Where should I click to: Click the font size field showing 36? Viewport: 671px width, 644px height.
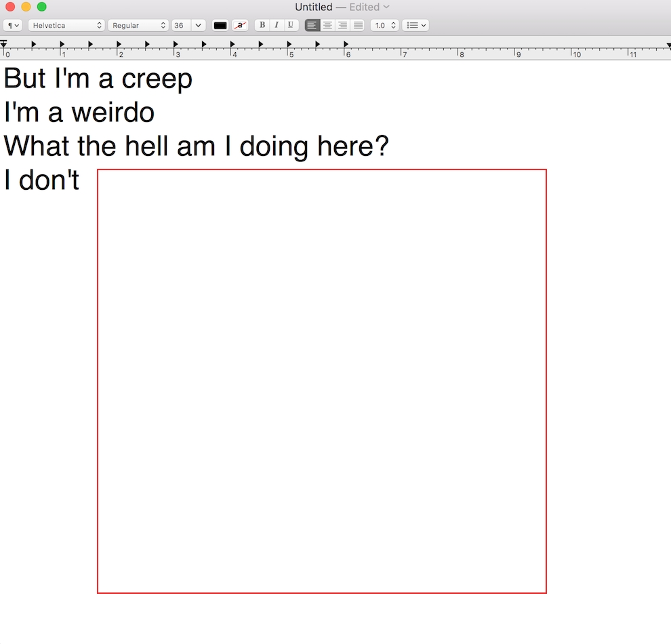point(181,25)
